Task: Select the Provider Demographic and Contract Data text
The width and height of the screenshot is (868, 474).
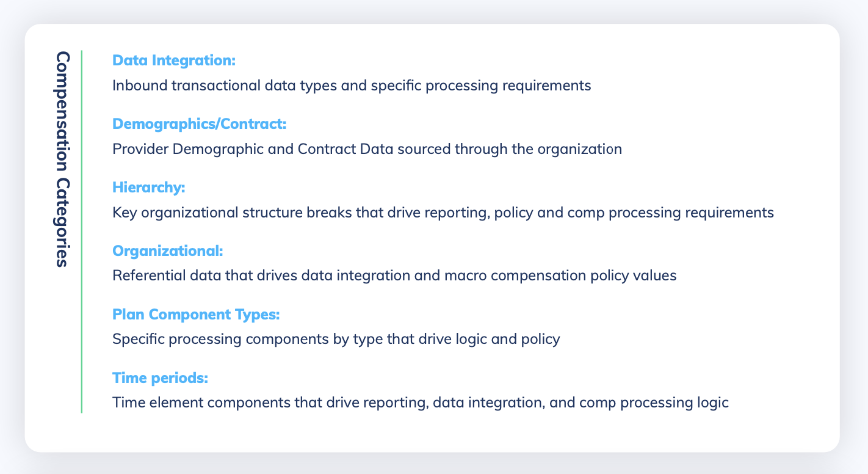Action: coord(367,149)
